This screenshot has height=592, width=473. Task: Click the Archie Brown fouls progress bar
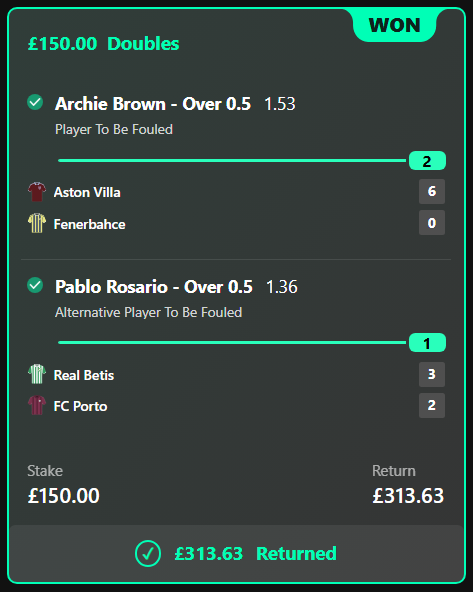pyautogui.click(x=232, y=161)
